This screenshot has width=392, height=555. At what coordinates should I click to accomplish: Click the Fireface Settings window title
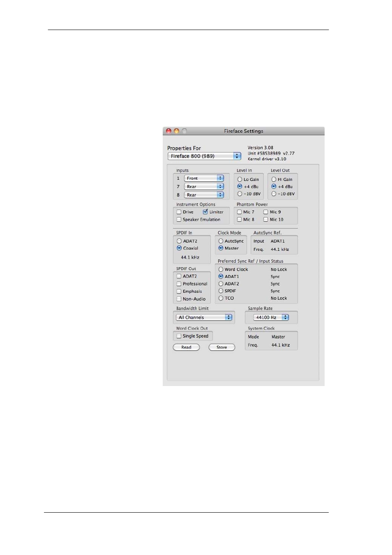[x=244, y=131]
